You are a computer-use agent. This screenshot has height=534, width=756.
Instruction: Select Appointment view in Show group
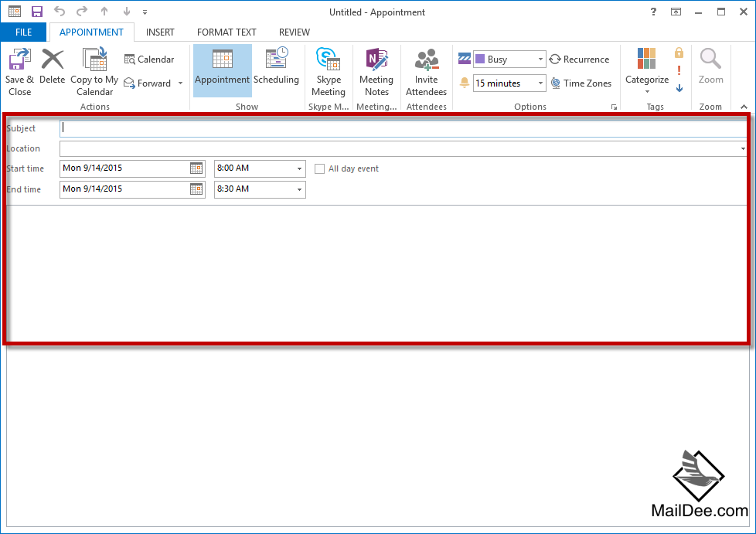tap(223, 71)
